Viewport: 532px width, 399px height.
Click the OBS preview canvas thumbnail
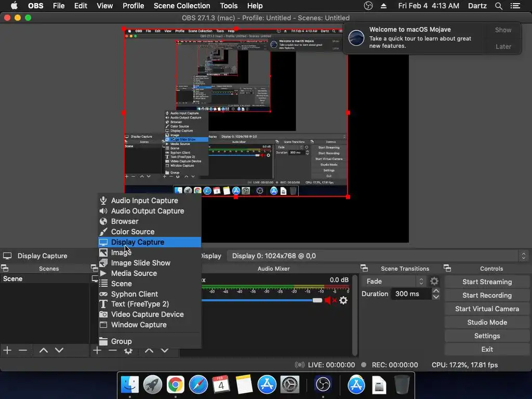point(236,113)
